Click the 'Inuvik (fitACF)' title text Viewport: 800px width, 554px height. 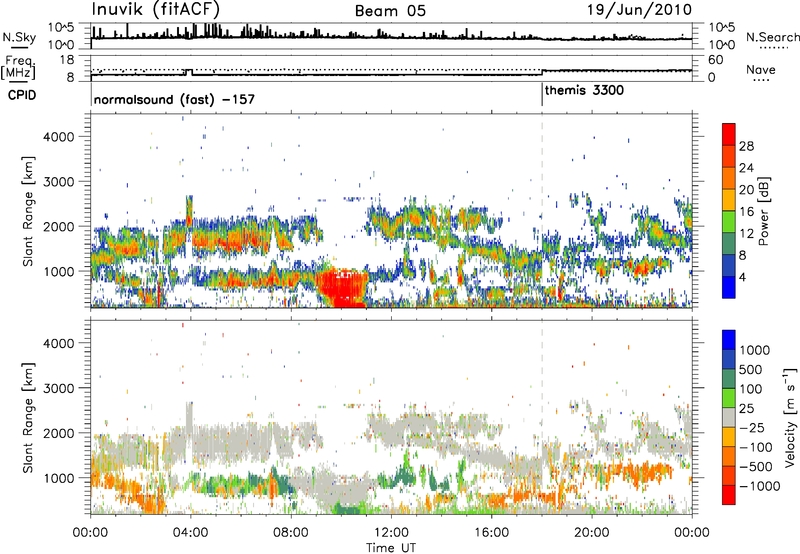tap(156, 9)
